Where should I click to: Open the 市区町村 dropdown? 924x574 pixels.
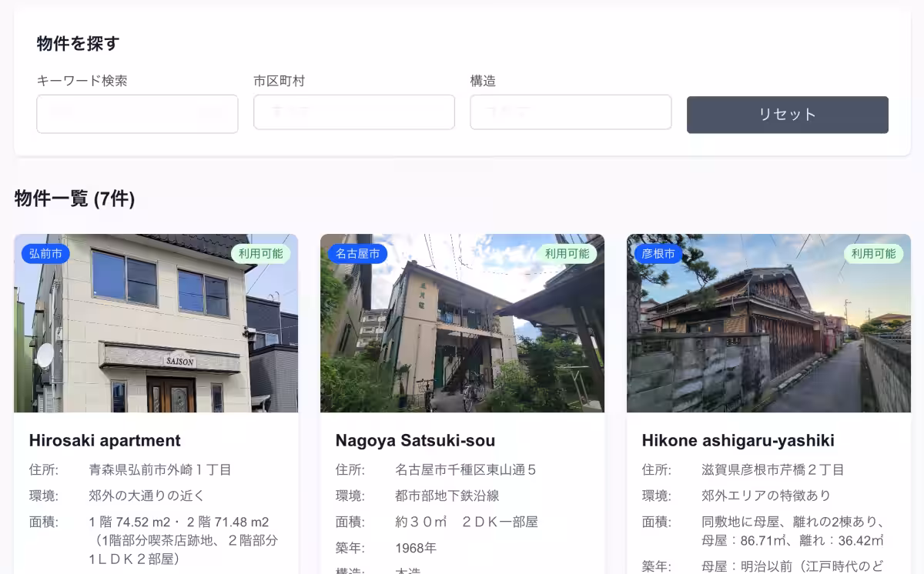(353, 112)
